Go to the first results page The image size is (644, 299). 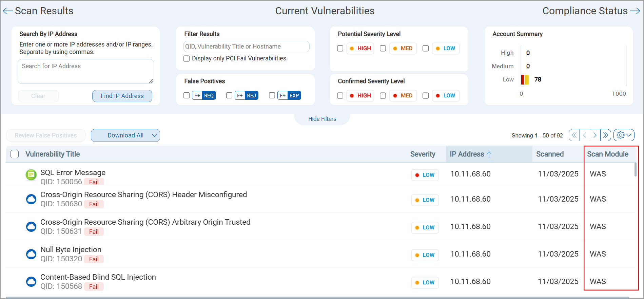[574, 135]
